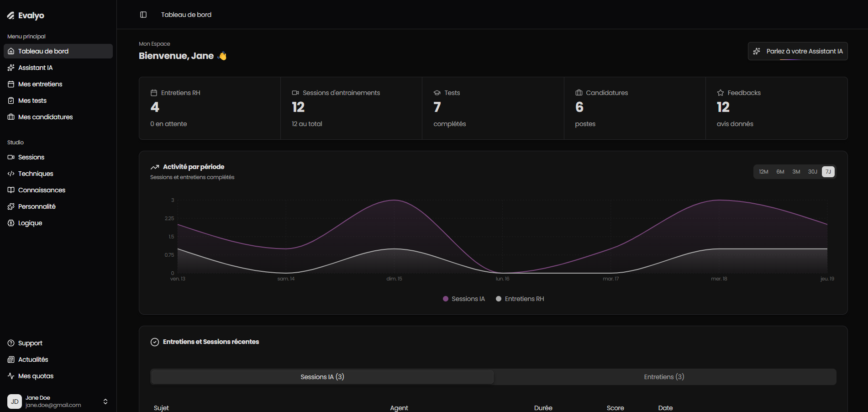
Task: Set the chart period to 3M
Action: [796, 172]
